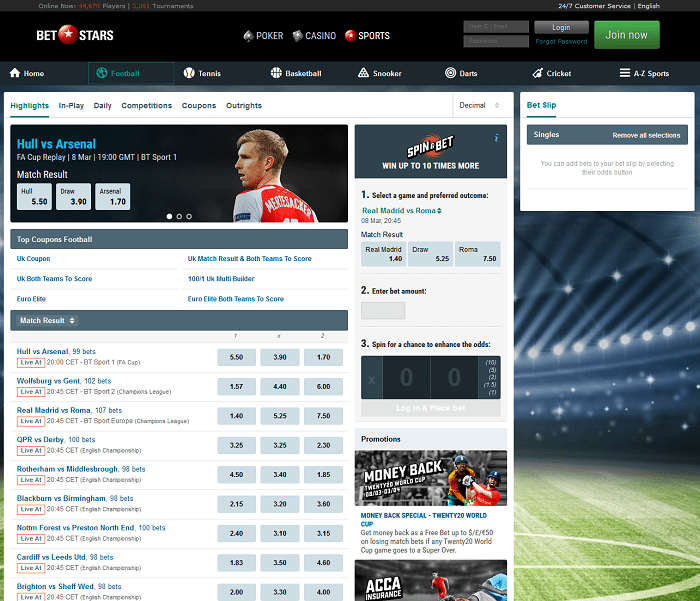Open Hull vs Arsenal match link

point(42,351)
